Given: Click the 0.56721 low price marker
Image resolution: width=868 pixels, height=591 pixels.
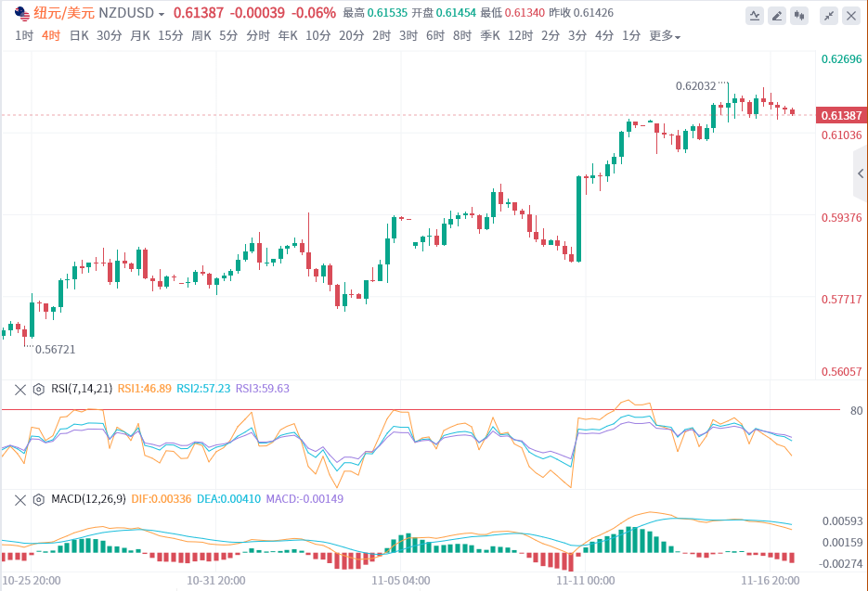Looking at the screenshot, I should coord(56,350).
